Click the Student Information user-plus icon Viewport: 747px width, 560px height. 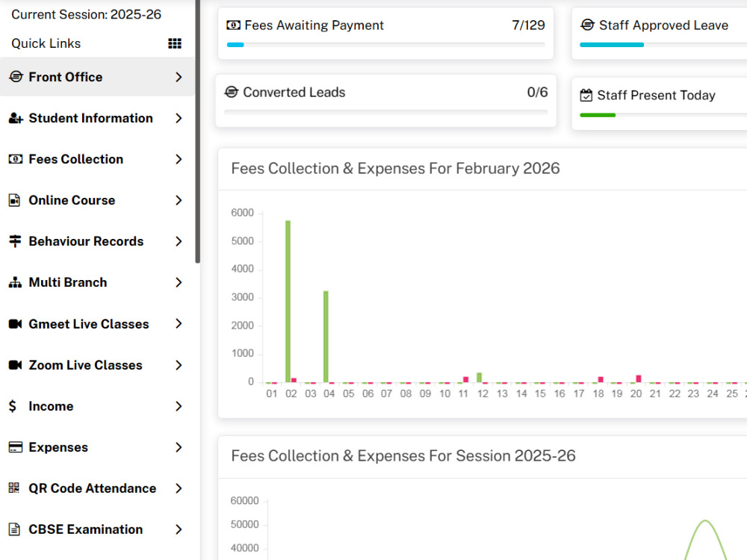click(15, 118)
